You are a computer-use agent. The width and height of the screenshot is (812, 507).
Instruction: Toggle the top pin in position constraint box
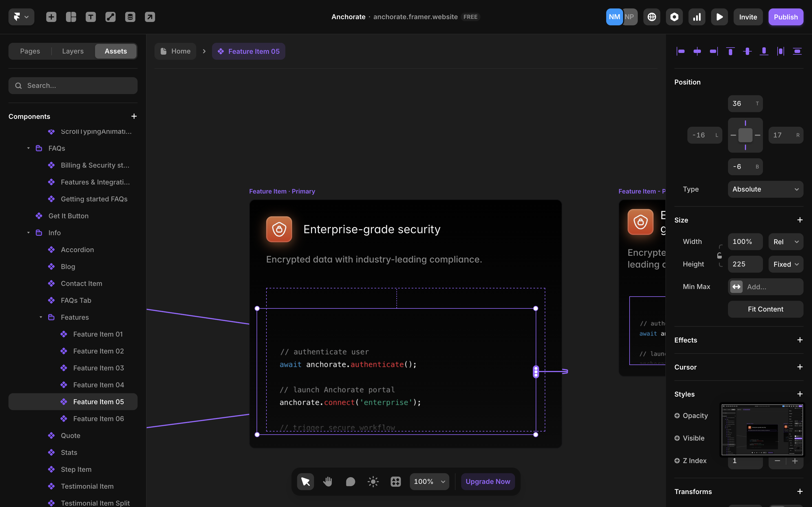point(745,123)
